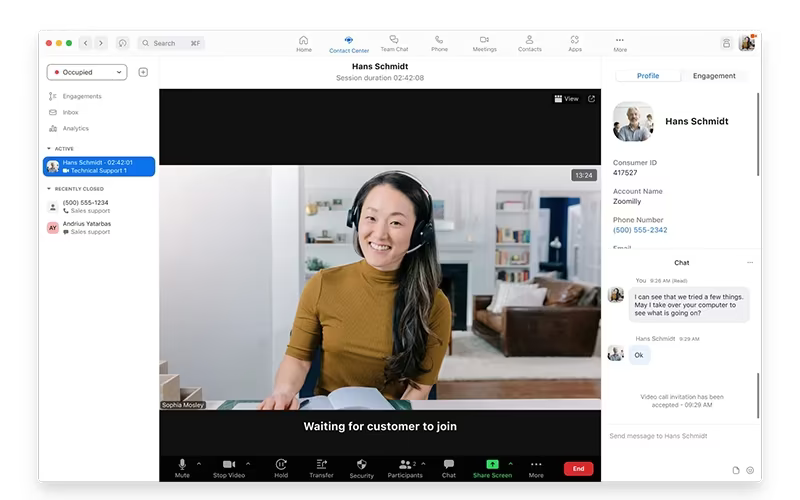800x500 pixels.
Task: Transfer the call
Action: 321,468
